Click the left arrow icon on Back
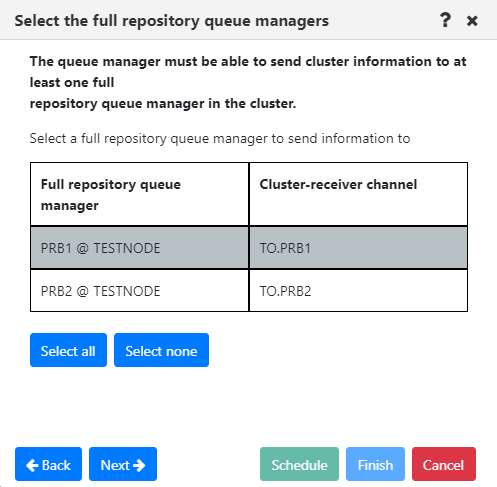The image size is (497, 487). click(32, 465)
